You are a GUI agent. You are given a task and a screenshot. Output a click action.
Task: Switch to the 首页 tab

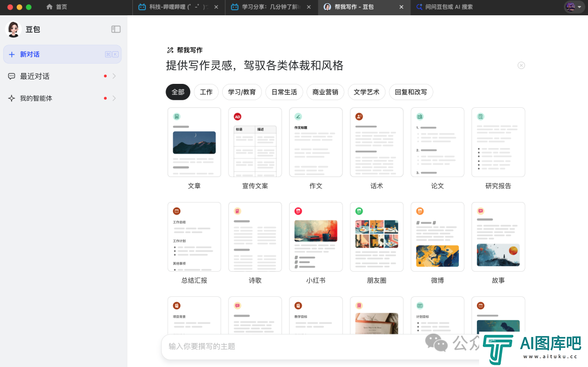pyautogui.click(x=57, y=7)
